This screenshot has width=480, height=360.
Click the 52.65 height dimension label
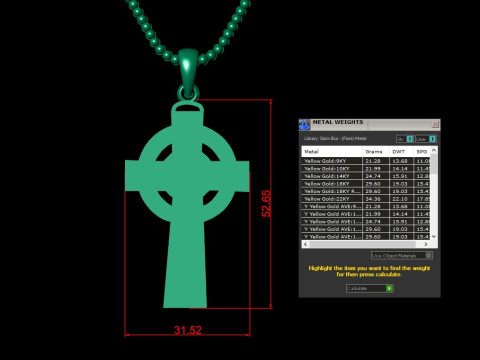pyautogui.click(x=266, y=204)
